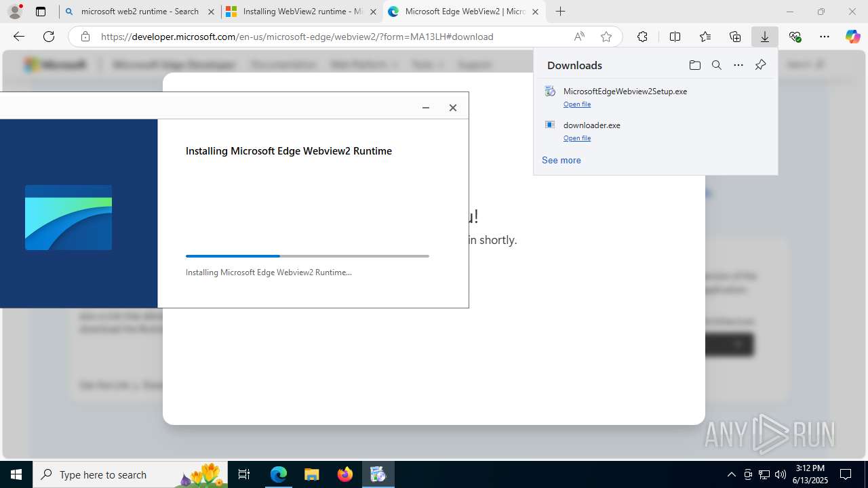Open file link for downloader.exe
Screen dimensions: 868x488
577,138
